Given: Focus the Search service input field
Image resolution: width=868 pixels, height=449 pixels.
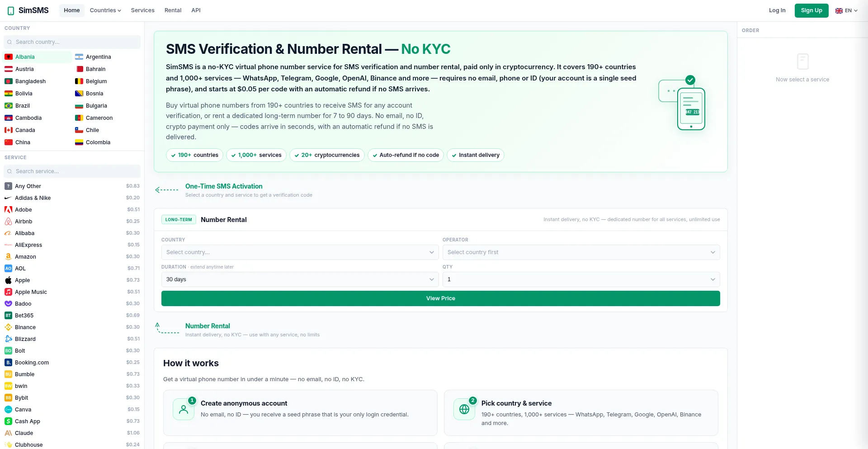Looking at the screenshot, I should coord(72,171).
